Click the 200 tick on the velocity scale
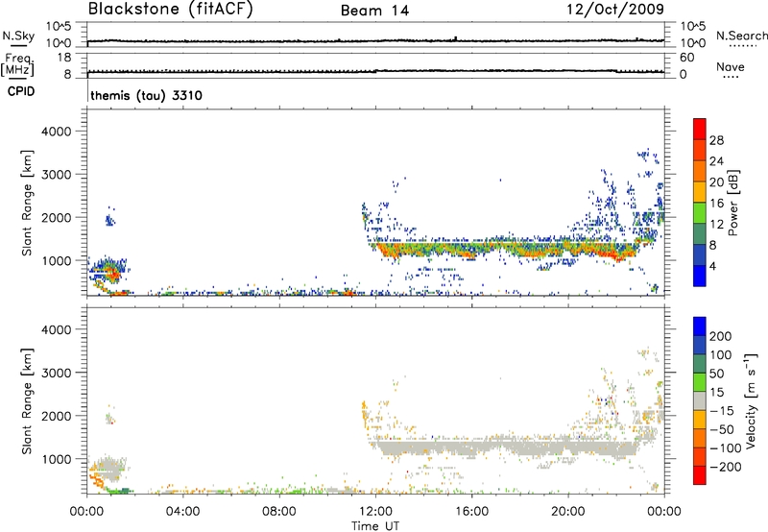 pos(721,336)
